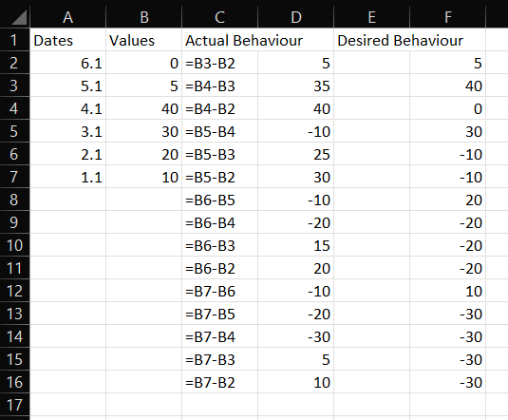Screen dimensions: 508x420
Task: Select cell with formula =B6-B3
Action: [220, 245]
